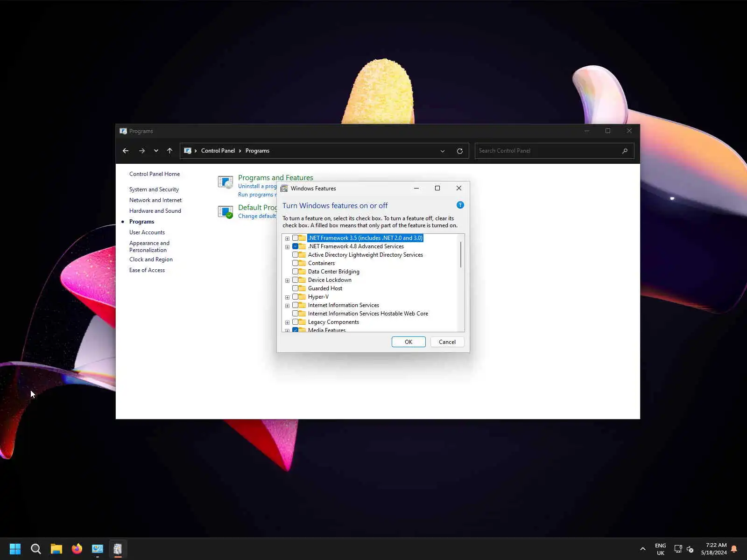The height and width of the screenshot is (560, 747).
Task: Open the Windows Start menu
Action: (x=15, y=549)
